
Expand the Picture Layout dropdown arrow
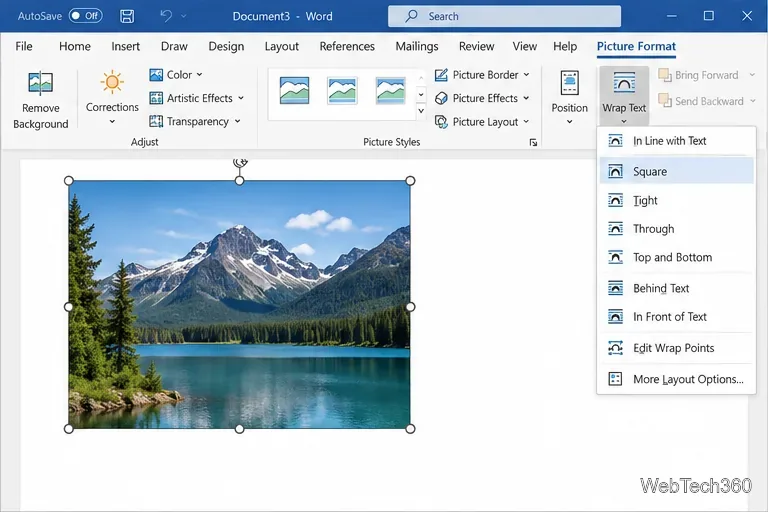click(527, 122)
